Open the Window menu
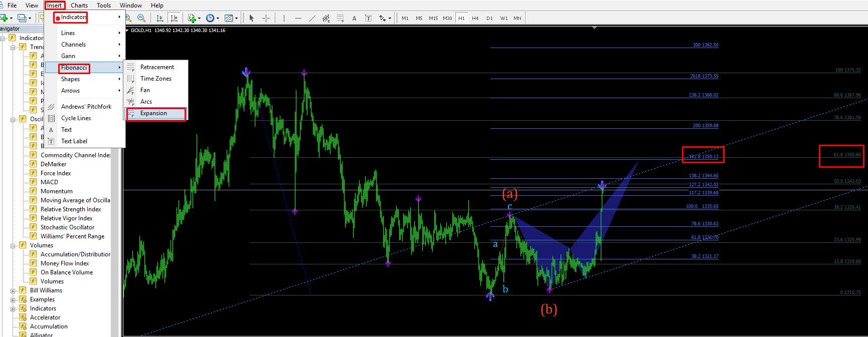This screenshot has height=337, width=868. (131, 6)
